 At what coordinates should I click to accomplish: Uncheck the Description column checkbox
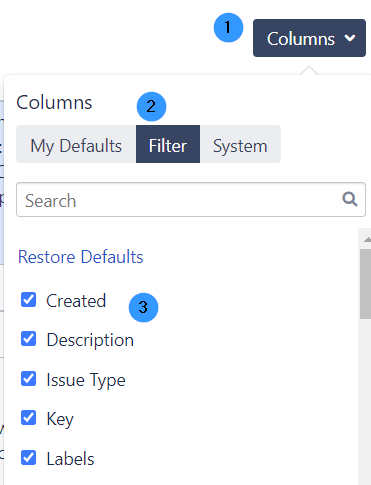29,339
